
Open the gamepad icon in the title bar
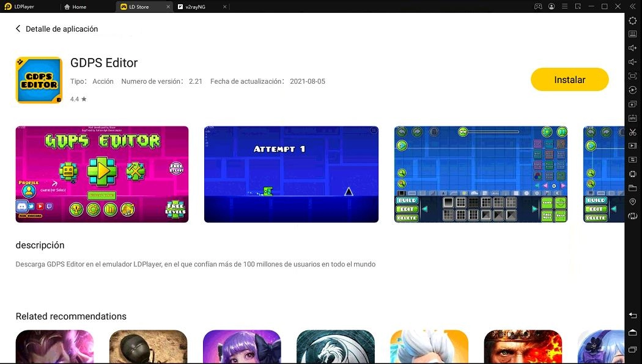click(538, 7)
